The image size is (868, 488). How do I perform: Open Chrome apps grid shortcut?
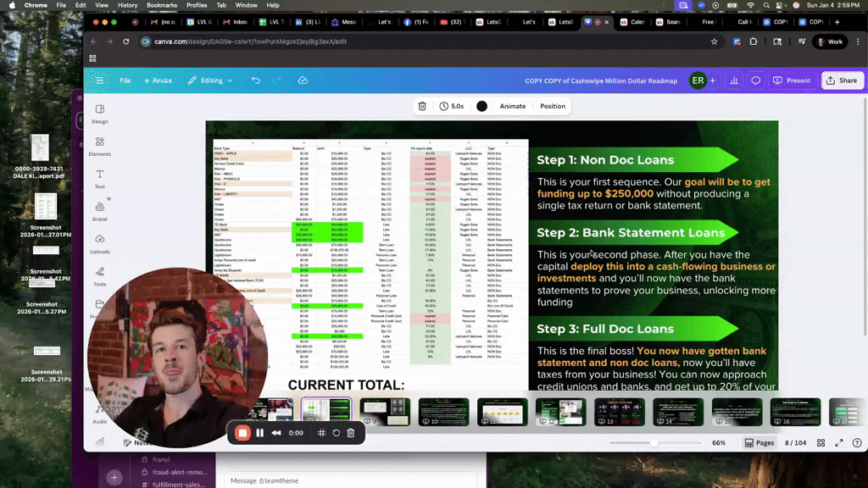92,58
